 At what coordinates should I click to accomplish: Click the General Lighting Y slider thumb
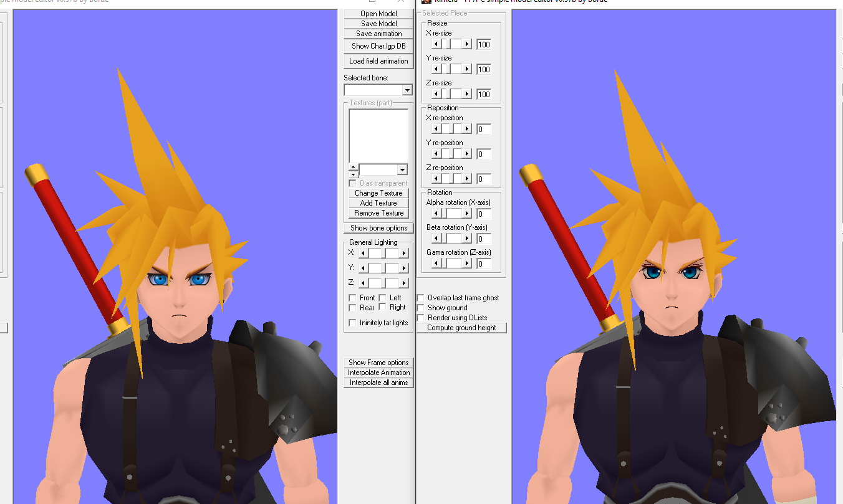click(x=383, y=268)
